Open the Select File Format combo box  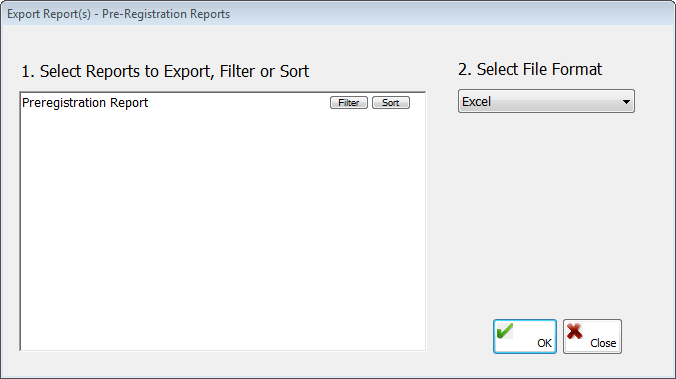pos(546,101)
